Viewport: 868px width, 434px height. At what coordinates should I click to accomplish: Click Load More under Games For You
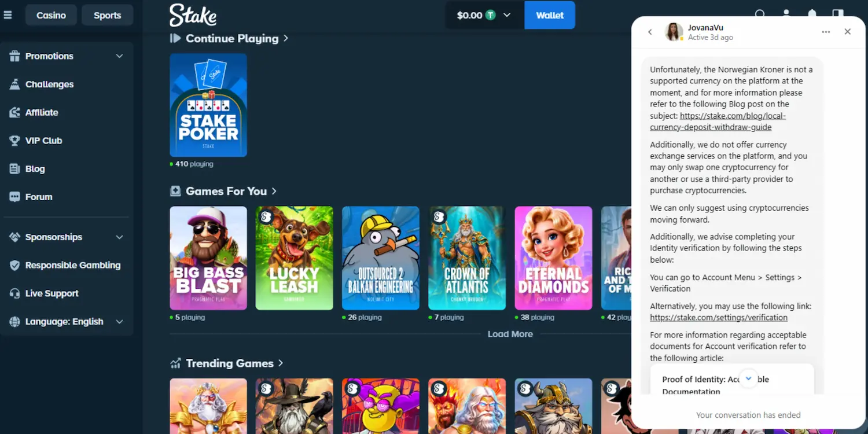point(510,334)
